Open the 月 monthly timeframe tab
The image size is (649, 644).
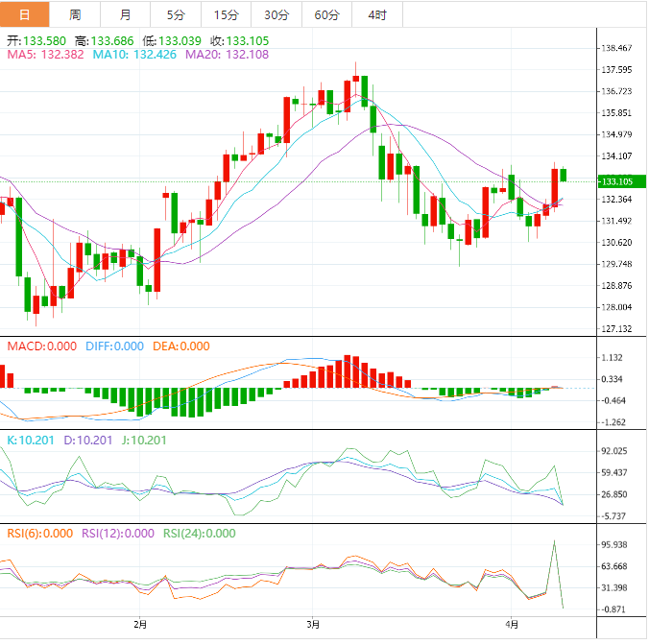[126, 14]
